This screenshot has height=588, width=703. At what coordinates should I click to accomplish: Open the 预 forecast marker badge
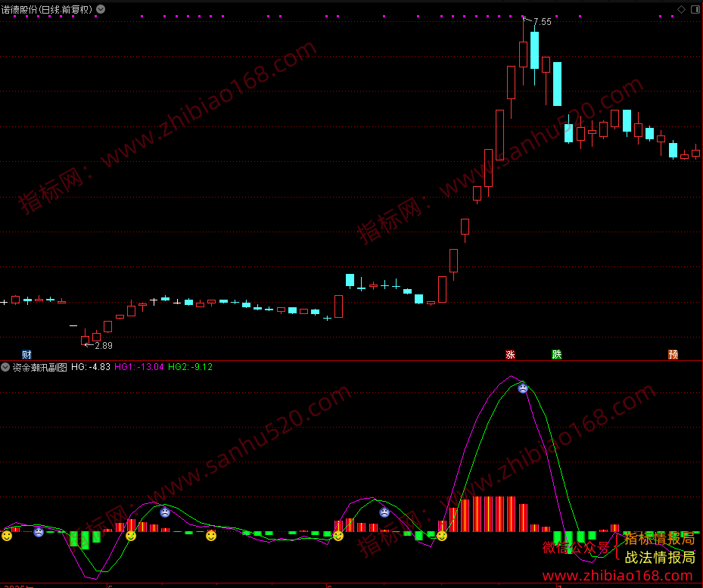coord(673,355)
